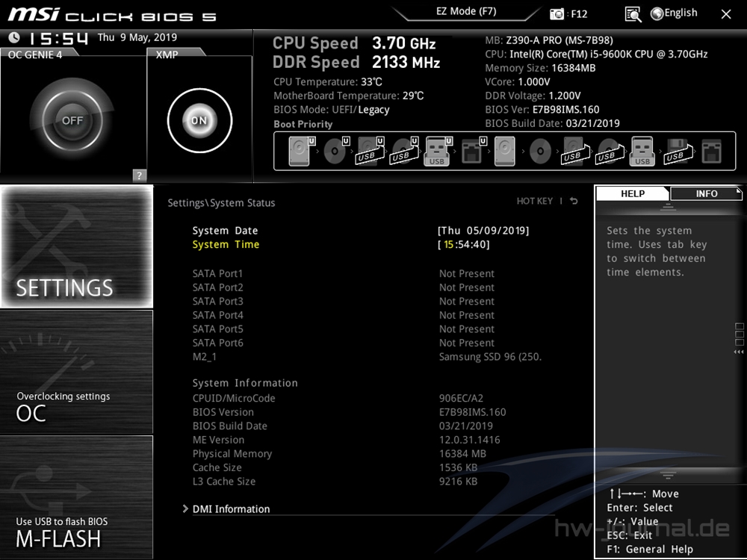Click the triple-arrow icon at the right edge
The image size is (747, 560).
(739, 352)
